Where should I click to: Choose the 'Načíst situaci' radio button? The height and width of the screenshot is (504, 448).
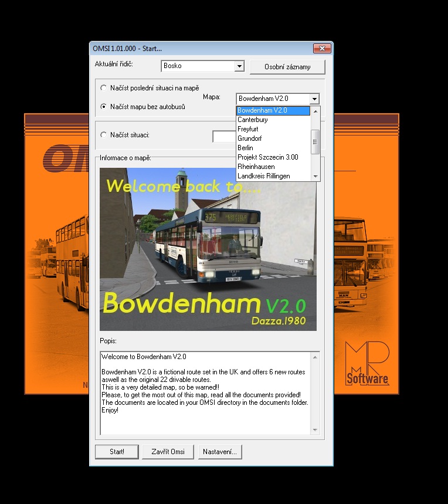(x=104, y=135)
